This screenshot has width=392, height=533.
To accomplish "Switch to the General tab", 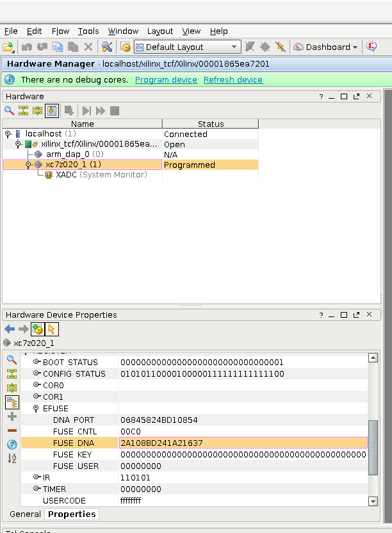I will coord(25,514).
